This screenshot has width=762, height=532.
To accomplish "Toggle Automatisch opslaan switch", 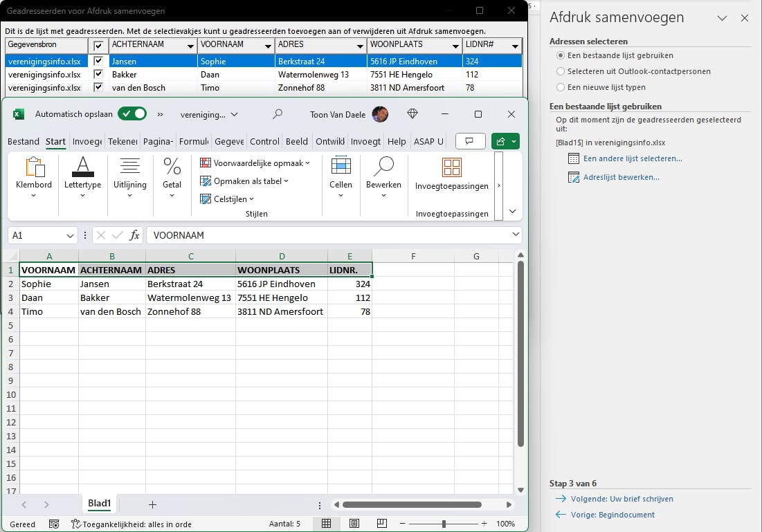I will pyautogui.click(x=131, y=114).
